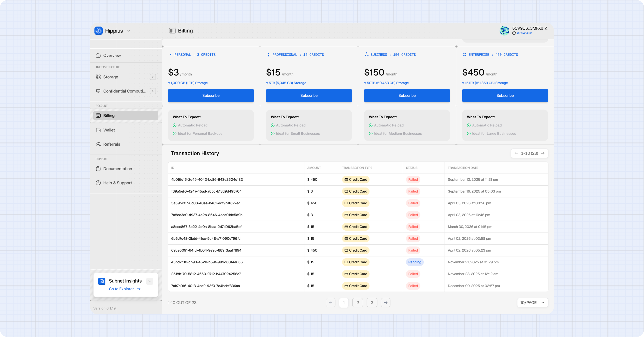Select transaction ID 7ab7c016-4013-4ad9-93f0-7e4bcbf336aa
Viewport: 644px width, 337px height.
point(205,286)
